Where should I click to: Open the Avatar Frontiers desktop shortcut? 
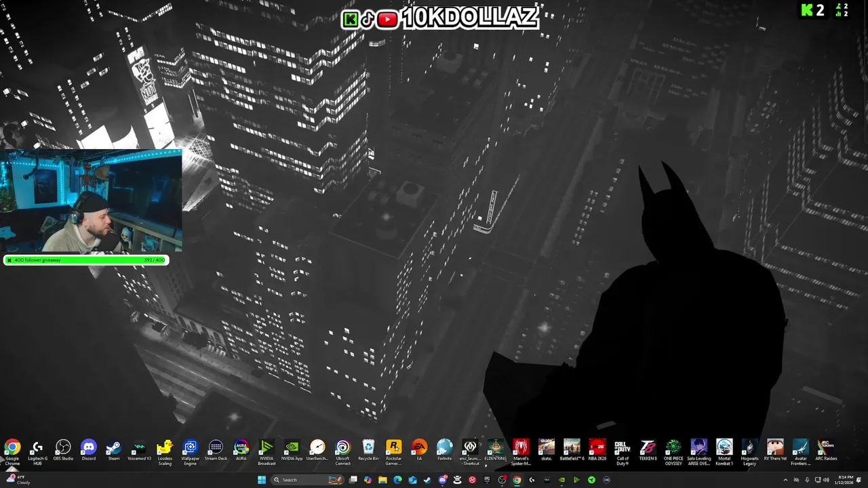coord(800,452)
